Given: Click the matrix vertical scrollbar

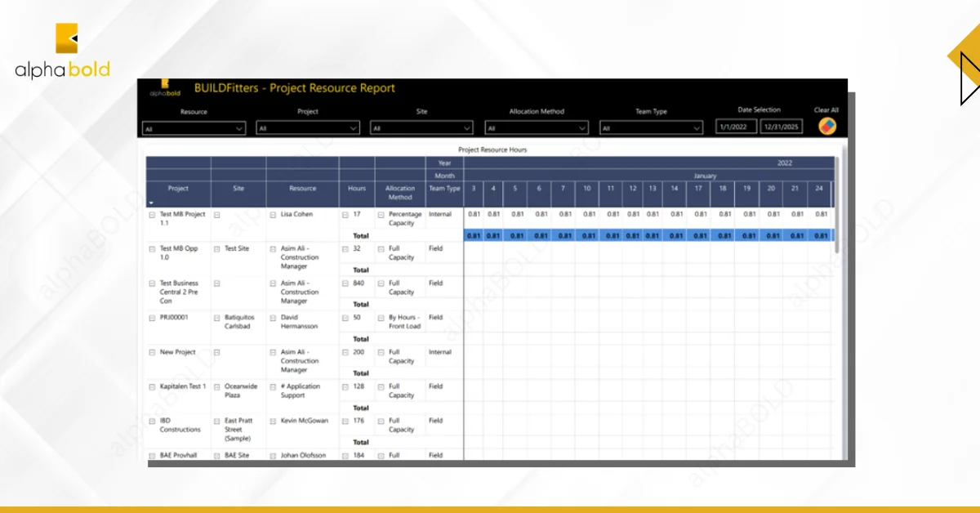Looking at the screenshot, I should coord(837,204).
